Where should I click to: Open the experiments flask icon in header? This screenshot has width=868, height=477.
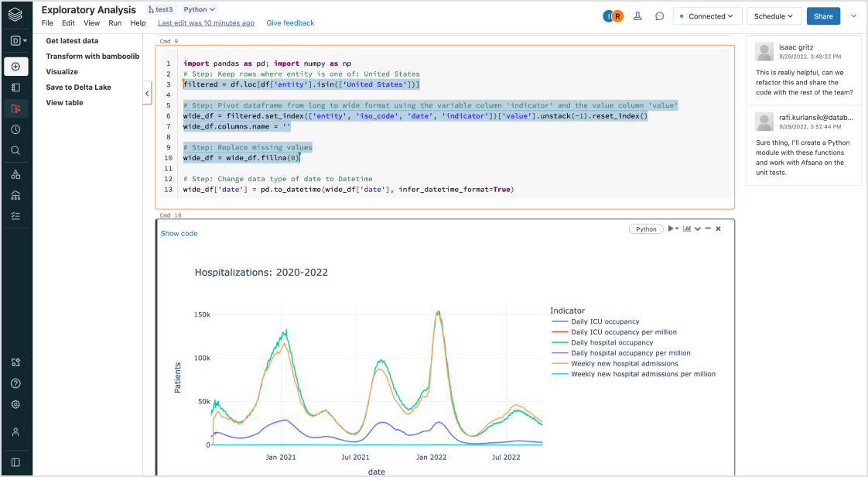click(x=637, y=16)
